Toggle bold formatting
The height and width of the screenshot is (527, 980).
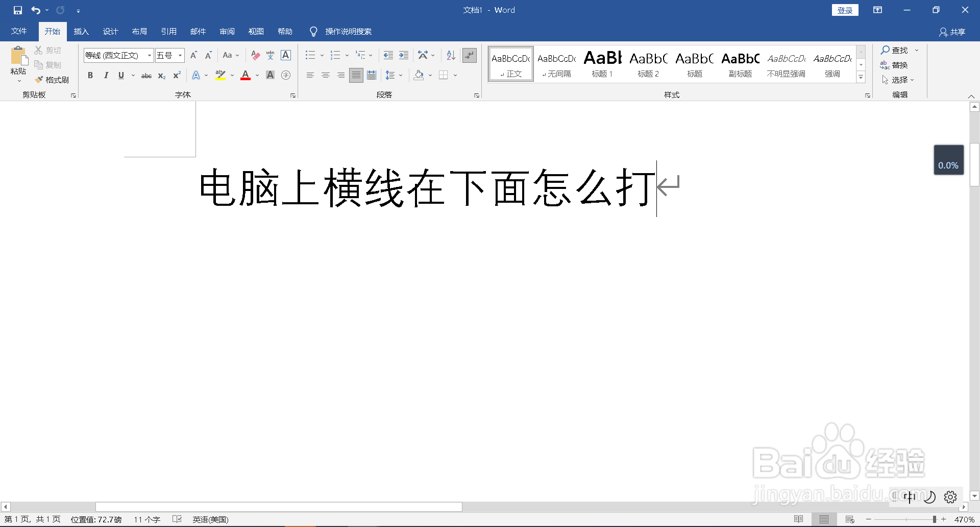[90, 75]
